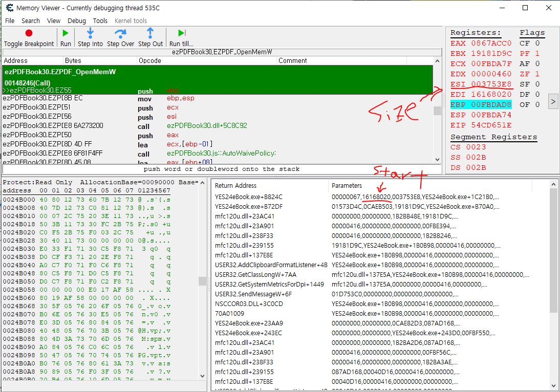Select the YES24eBook.exe+B824C stack entry

point(380,197)
